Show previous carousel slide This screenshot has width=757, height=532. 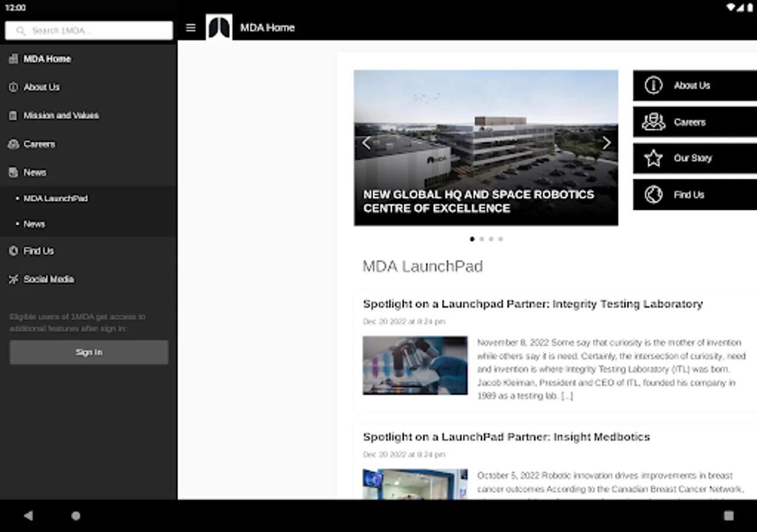tap(366, 142)
